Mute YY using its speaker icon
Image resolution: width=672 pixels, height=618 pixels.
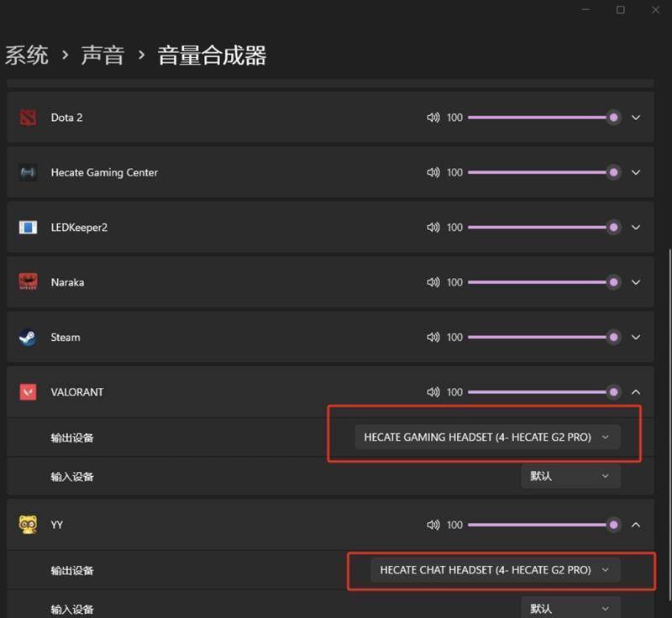pos(433,524)
